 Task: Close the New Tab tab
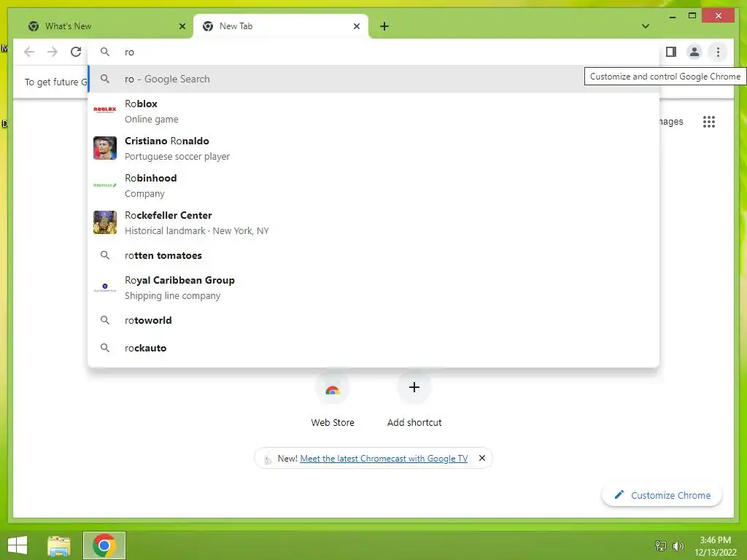pos(356,26)
